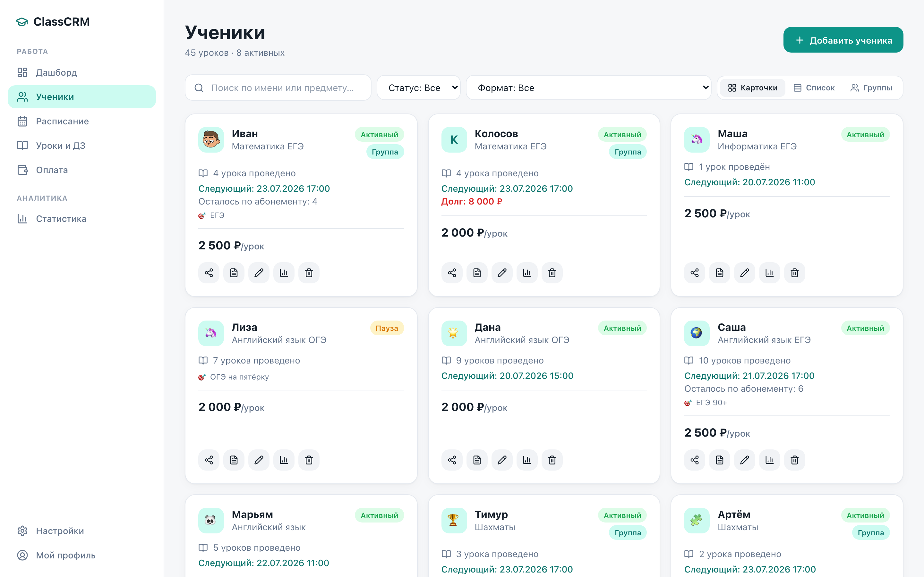
Task: Switch view to Группы
Action: [871, 88]
